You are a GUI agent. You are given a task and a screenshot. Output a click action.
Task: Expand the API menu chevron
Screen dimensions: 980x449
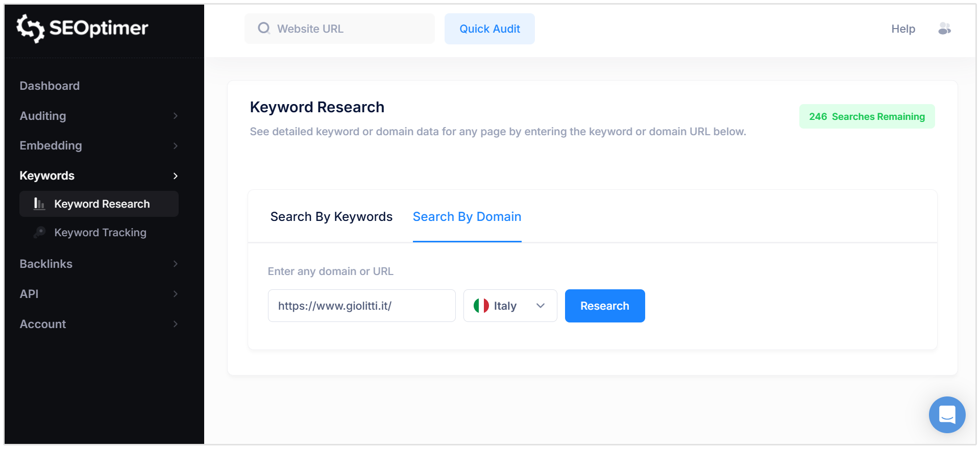pos(176,294)
